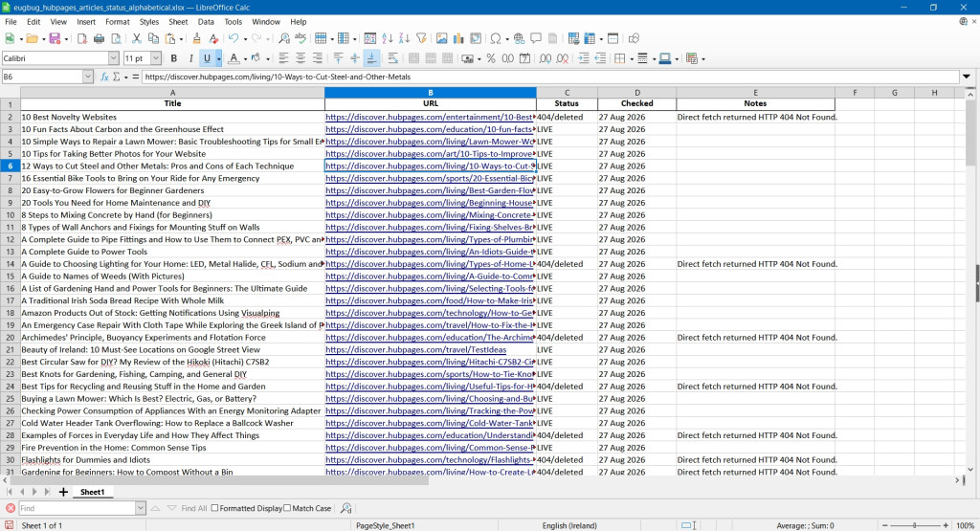Expand the Name Box dropdown
Image resolution: width=980 pixels, height=531 pixels.
point(87,77)
